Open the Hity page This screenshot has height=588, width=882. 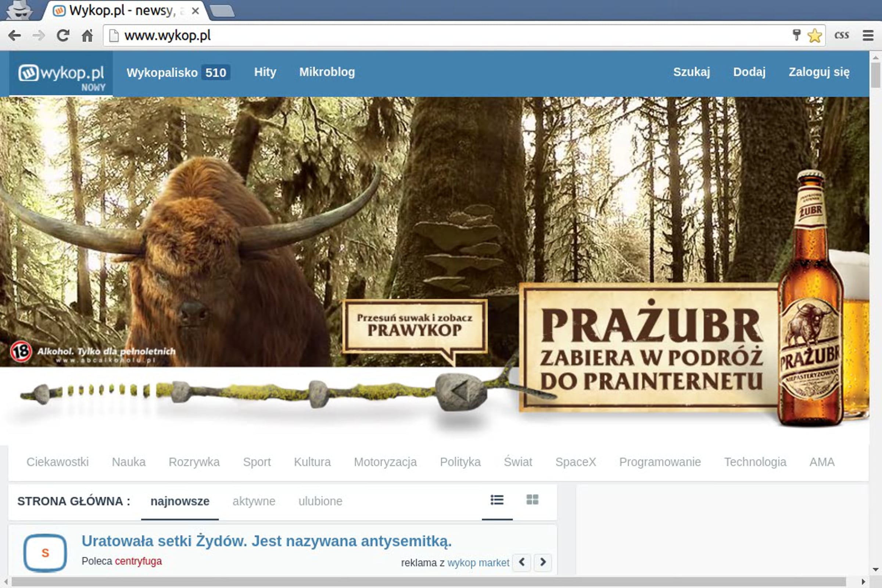pyautogui.click(x=265, y=72)
